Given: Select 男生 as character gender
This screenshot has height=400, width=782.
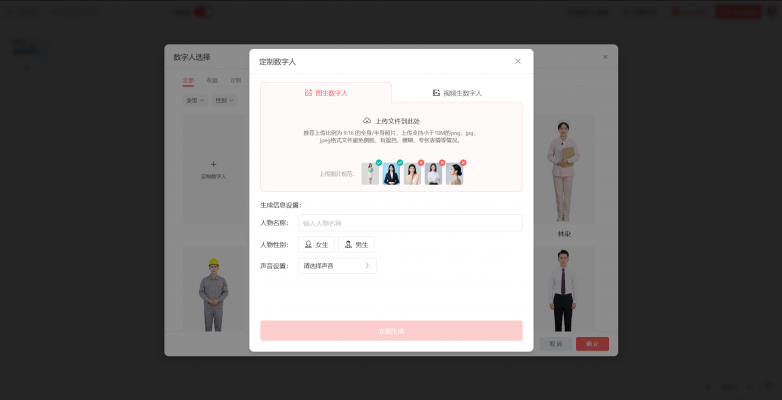Looking at the screenshot, I should coord(356,244).
